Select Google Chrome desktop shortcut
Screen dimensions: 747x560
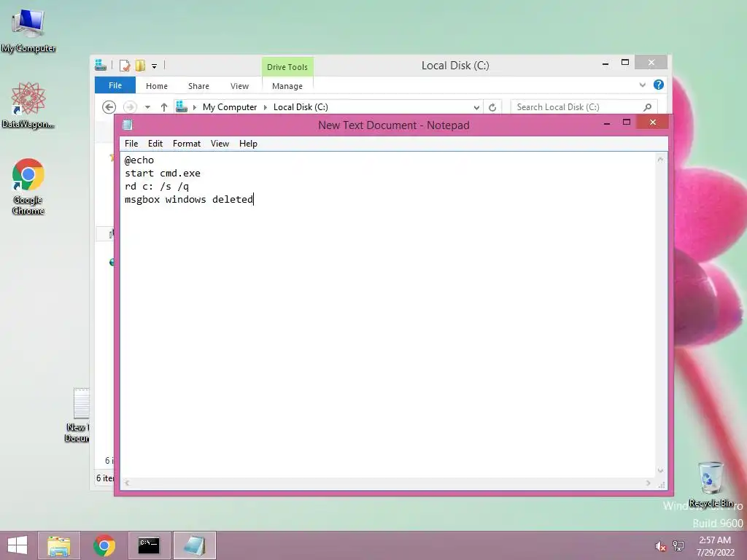[28, 187]
